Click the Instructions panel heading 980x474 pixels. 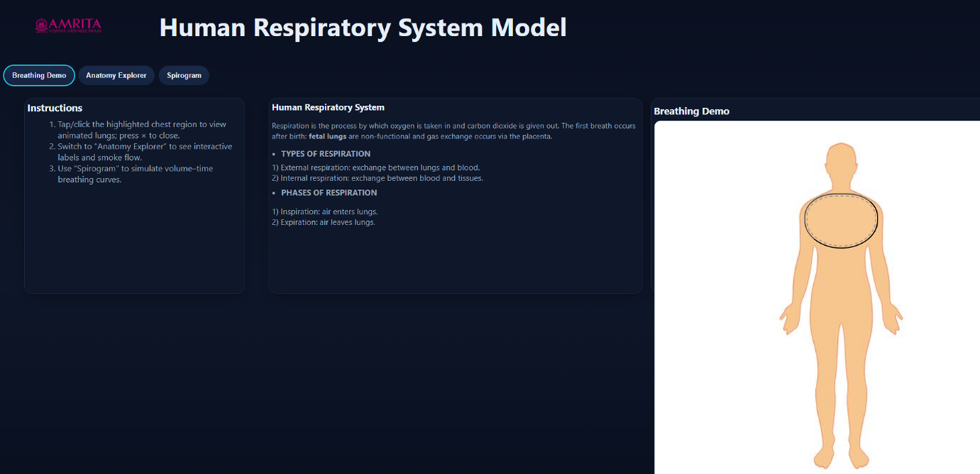[x=55, y=108]
